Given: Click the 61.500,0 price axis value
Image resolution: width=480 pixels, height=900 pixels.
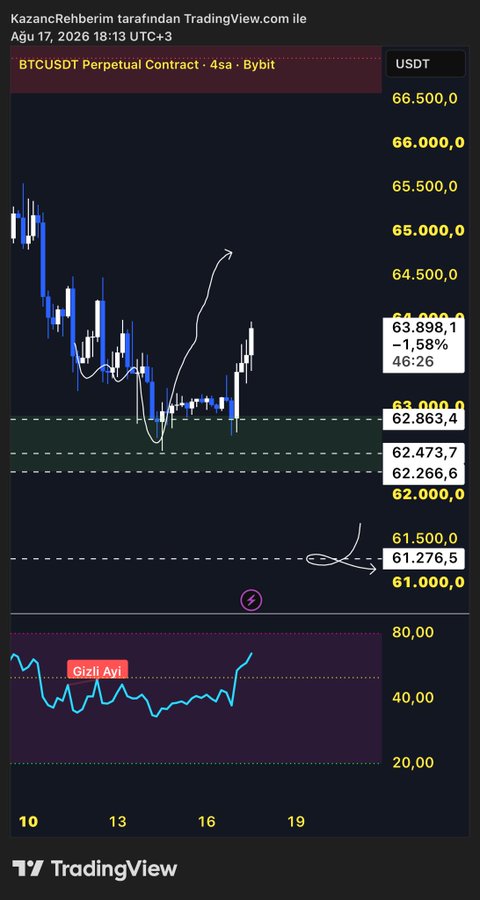Looking at the screenshot, I should click(425, 538).
